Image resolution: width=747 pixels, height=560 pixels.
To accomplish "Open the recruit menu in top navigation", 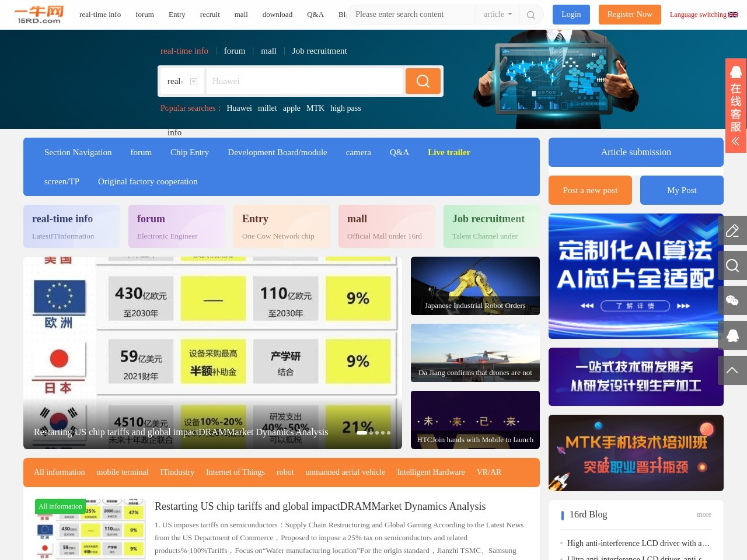I will 210,15.
